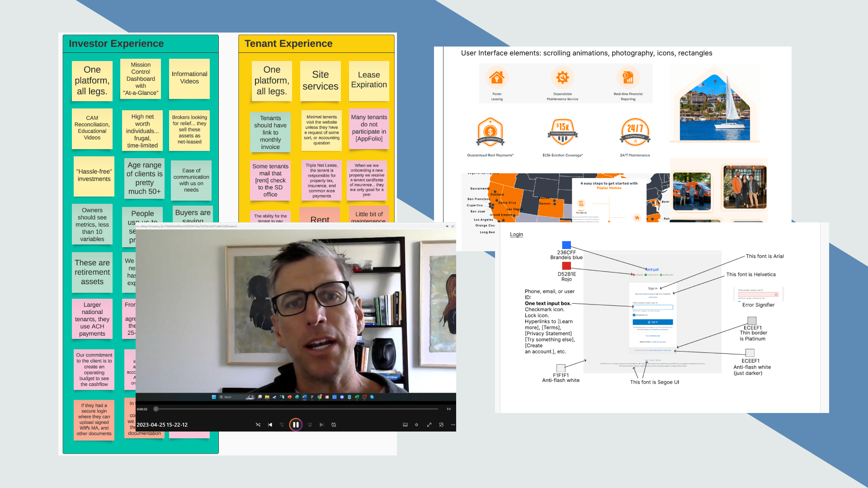This screenshot has width=868, height=488.
Task: Click the previous track icon
Action: (270, 425)
